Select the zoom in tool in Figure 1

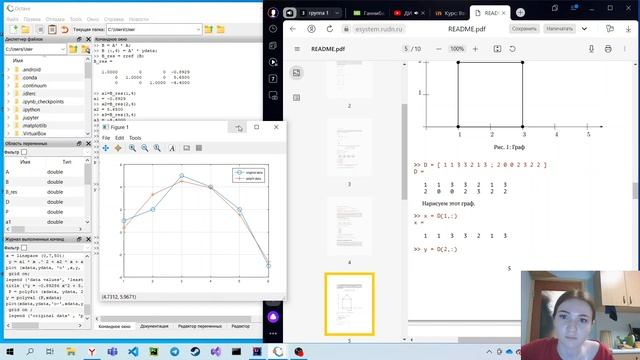pyautogui.click(x=132, y=148)
